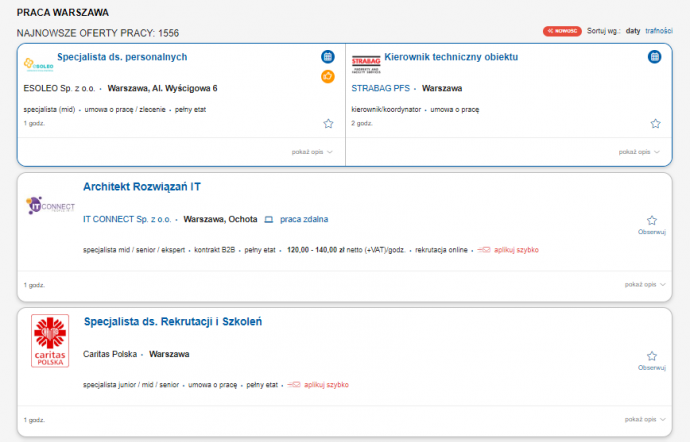Screen dimensions: 690x442
Task: Click blue calendar icon on Specjalista ds. personalnych
Action: [327, 57]
